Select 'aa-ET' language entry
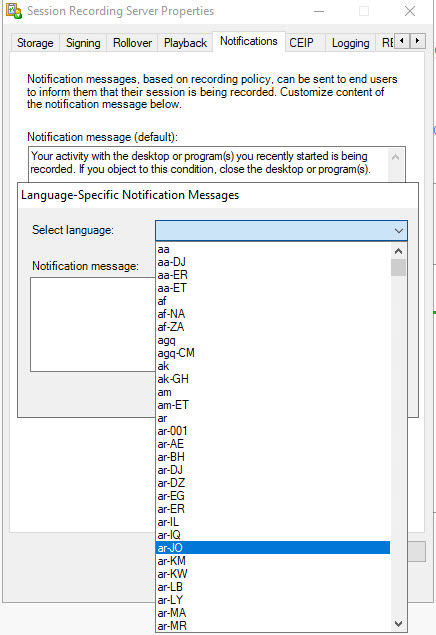This screenshot has height=635, width=436. pos(273,288)
